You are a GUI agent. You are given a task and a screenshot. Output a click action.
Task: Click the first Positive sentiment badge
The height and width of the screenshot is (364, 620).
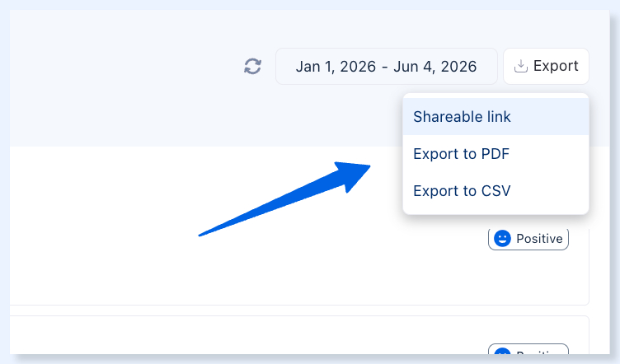tap(528, 239)
